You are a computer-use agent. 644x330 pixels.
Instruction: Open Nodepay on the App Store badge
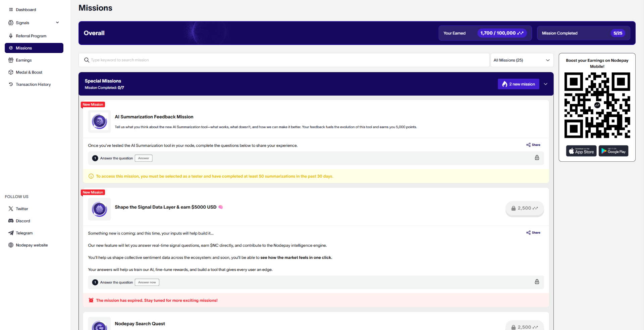click(581, 151)
